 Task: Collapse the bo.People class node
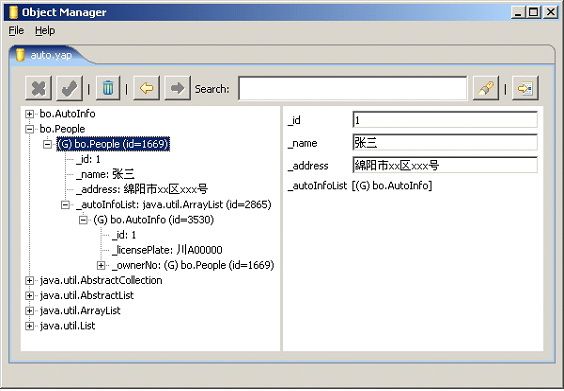click(x=29, y=129)
